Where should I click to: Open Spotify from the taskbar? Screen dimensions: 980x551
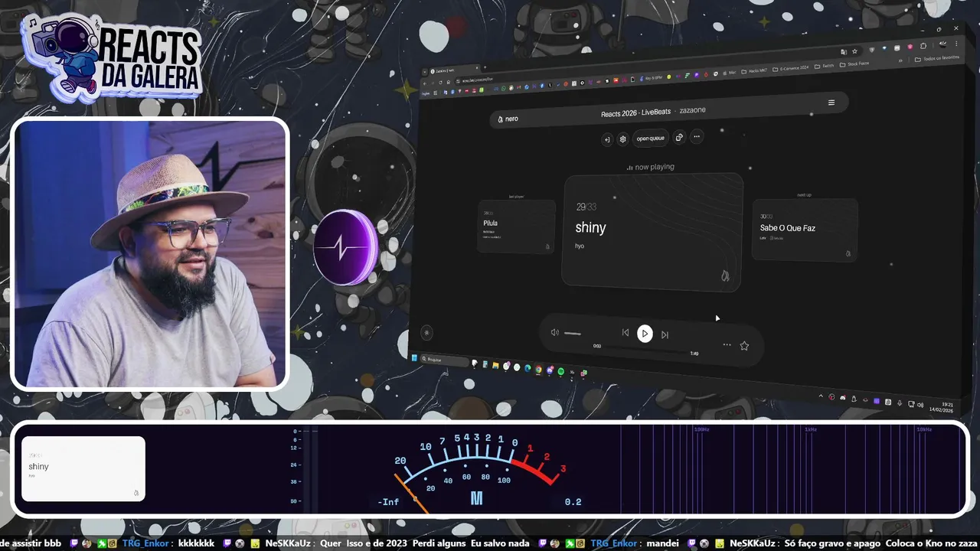coord(561,371)
